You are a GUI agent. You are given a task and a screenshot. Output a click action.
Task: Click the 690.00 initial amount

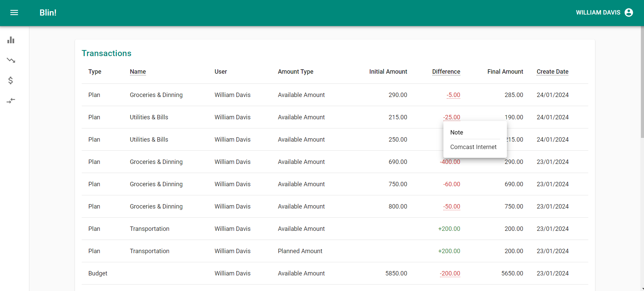pos(398,162)
